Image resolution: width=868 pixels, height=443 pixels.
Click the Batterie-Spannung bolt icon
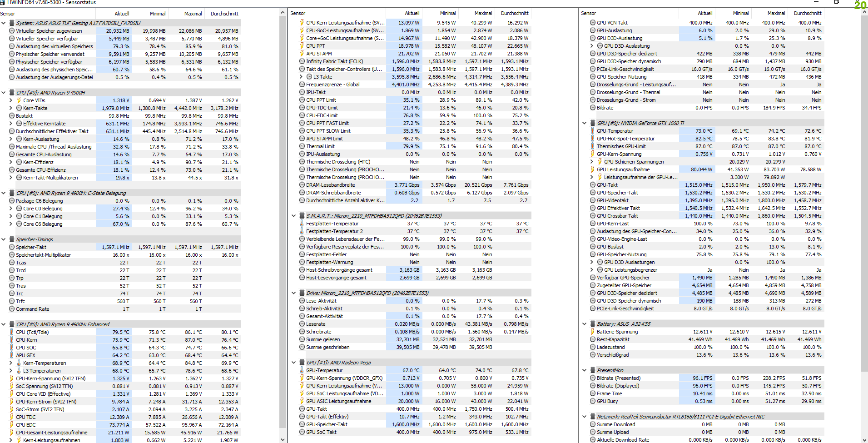tap(593, 332)
